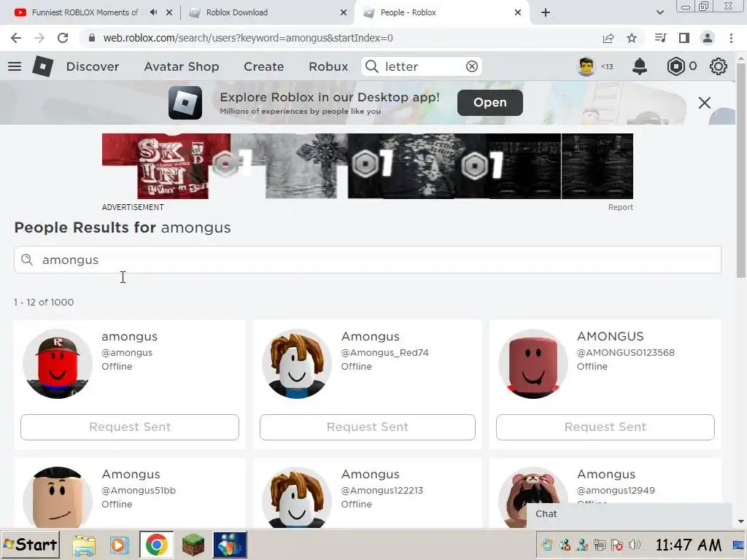Open the Create page
Screen dimensions: 747x560
coord(263,66)
